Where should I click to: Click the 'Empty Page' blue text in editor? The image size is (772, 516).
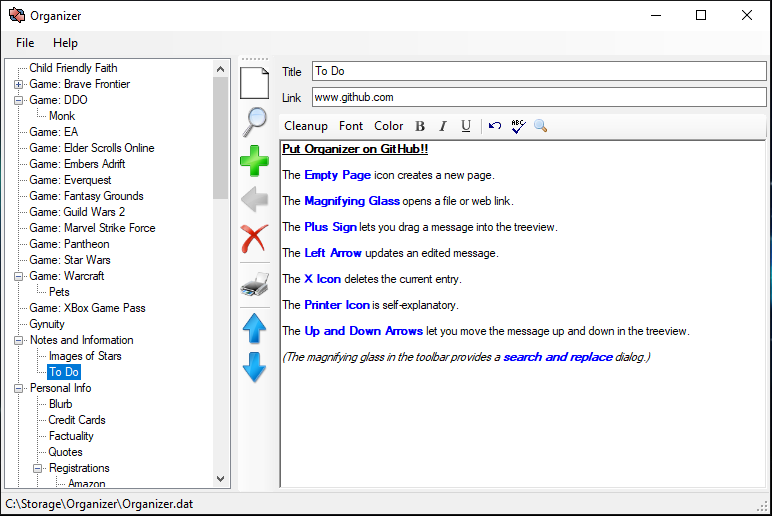(x=337, y=175)
